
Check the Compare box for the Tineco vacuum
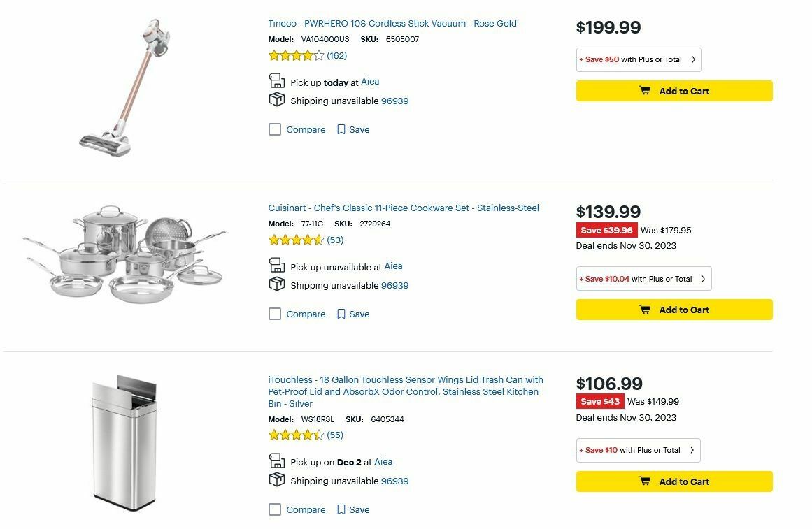coord(275,129)
